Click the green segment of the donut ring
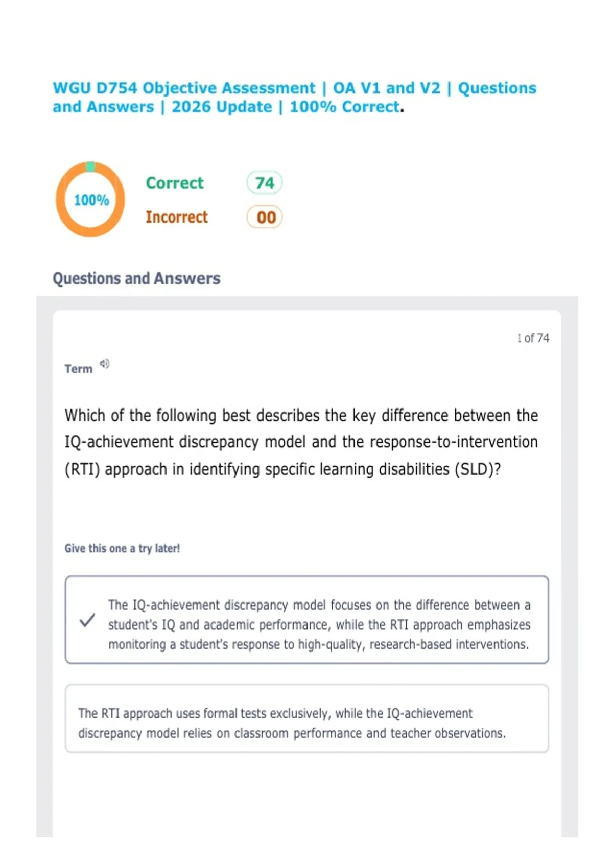613x868 pixels. coord(90,166)
